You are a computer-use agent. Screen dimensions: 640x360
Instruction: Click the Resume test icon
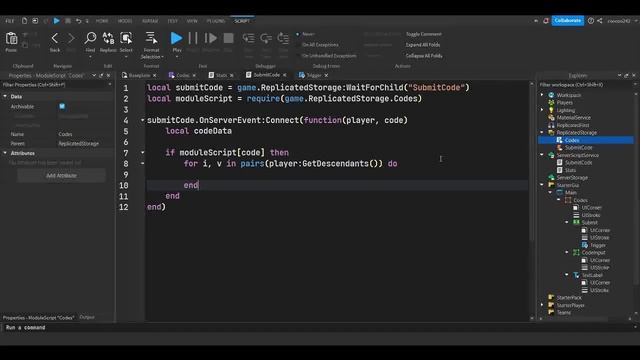tap(211, 38)
